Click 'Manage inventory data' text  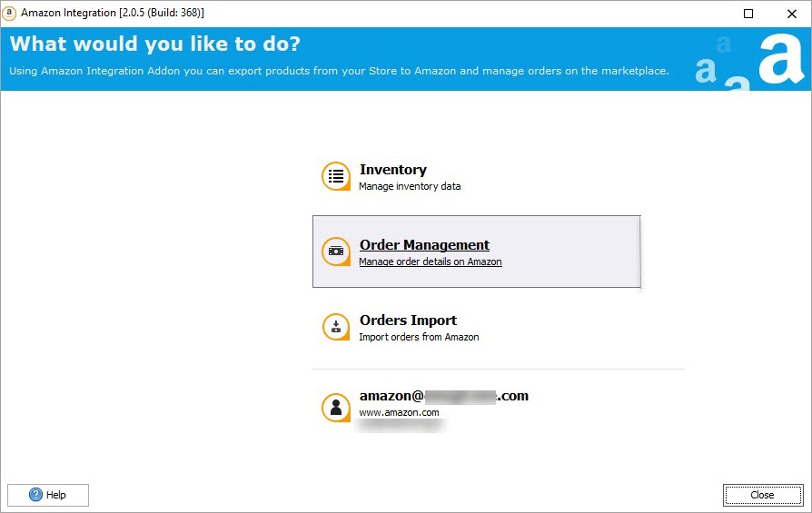tap(410, 186)
